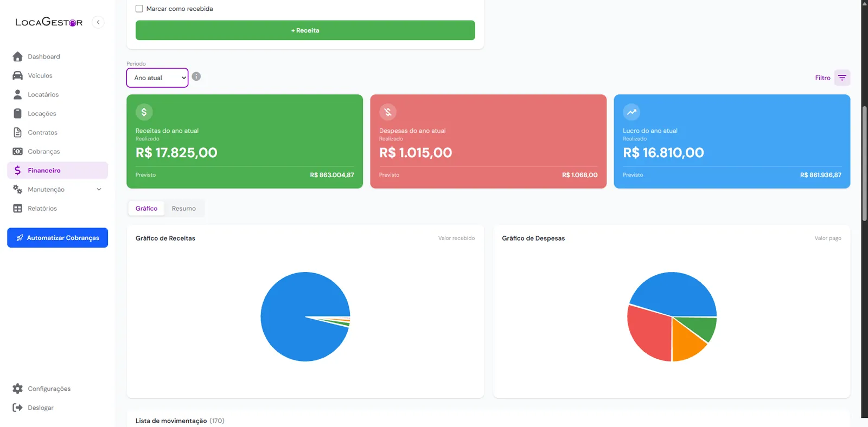Open the Filtro filter icon button

tap(842, 78)
